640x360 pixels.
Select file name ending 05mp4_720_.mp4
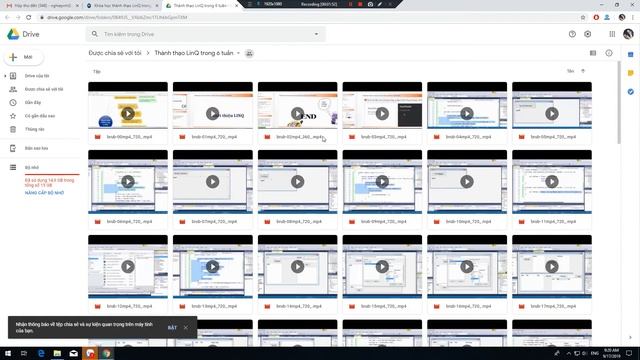coord(553,137)
